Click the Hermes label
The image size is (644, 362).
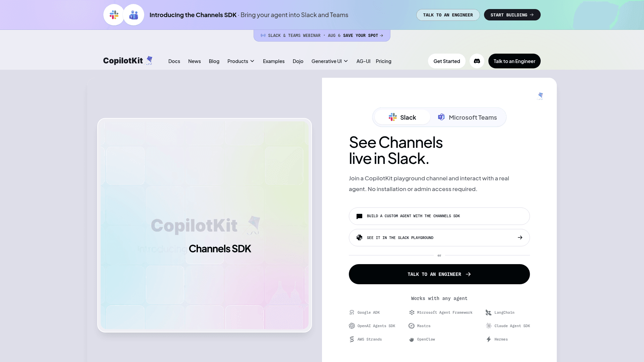click(501, 339)
